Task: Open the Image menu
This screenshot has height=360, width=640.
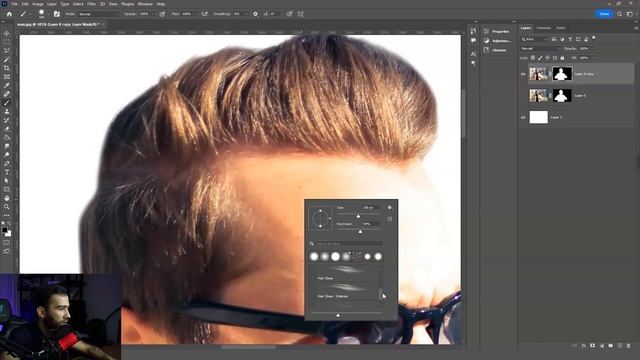Action: tap(38, 4)
